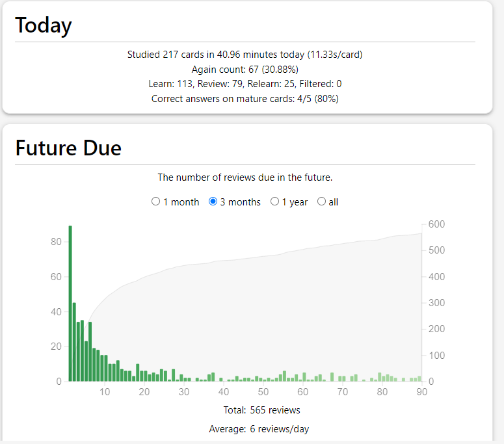Click Correct answers on mature cards text

pos(245,99)
